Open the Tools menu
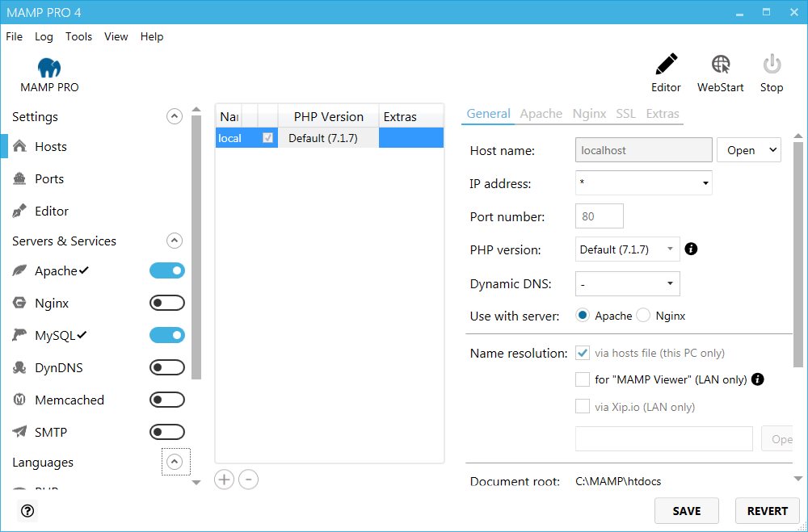 pyautogui.click(x=78, y=36)
